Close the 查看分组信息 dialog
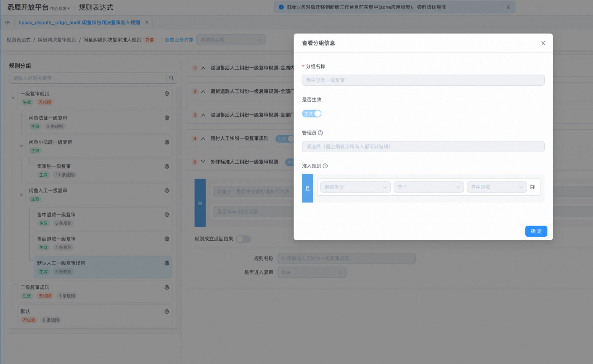 click(543, 43)
